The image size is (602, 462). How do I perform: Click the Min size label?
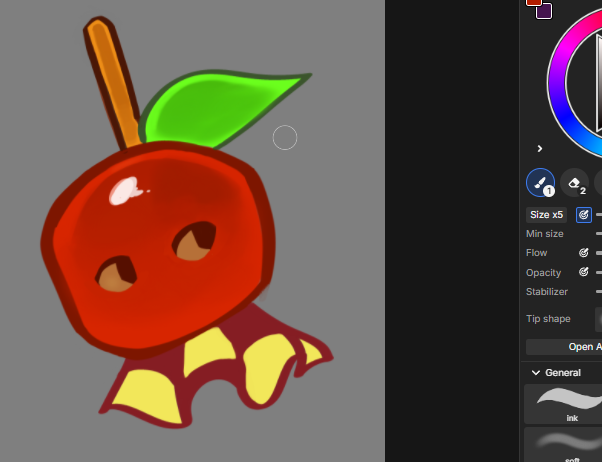tap(544, 233)
